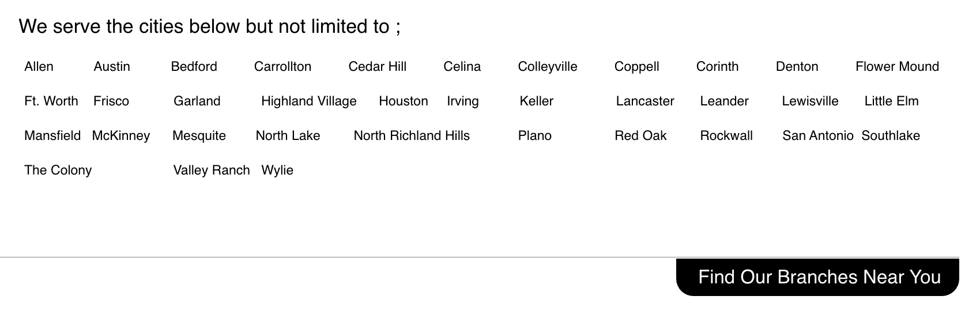Click on Flower Mound
The height and width of the screenshot is (311, 980).
pyautogui.click(x=897, y=67)
